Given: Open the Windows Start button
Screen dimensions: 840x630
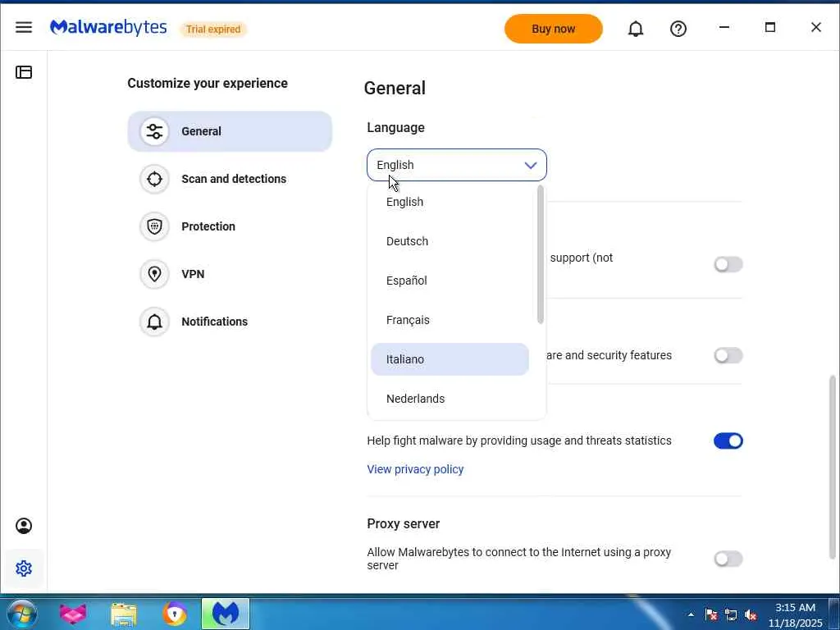Looking at the screenshot, I should click(21, 614).
